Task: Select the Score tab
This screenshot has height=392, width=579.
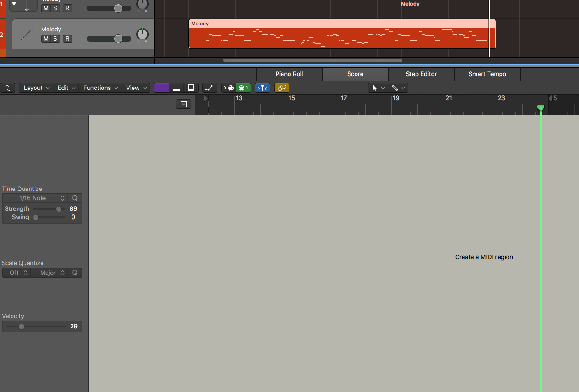Action: pos(356,74)
